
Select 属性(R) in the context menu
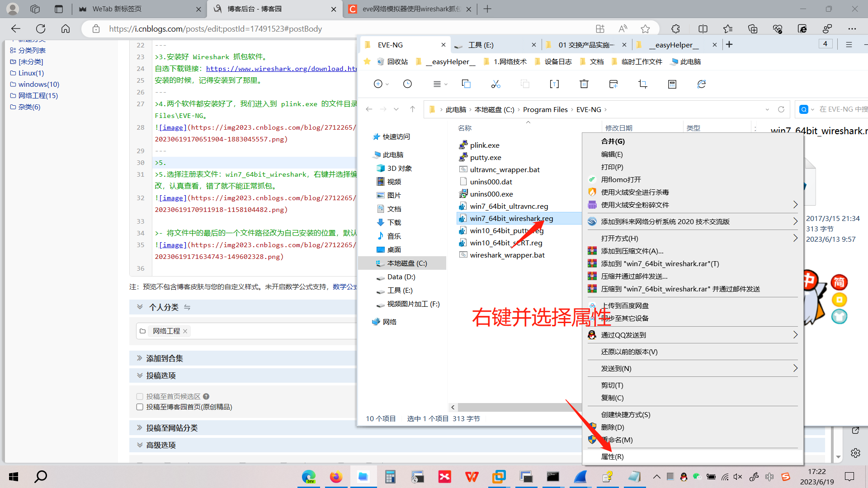pos(693,456)
